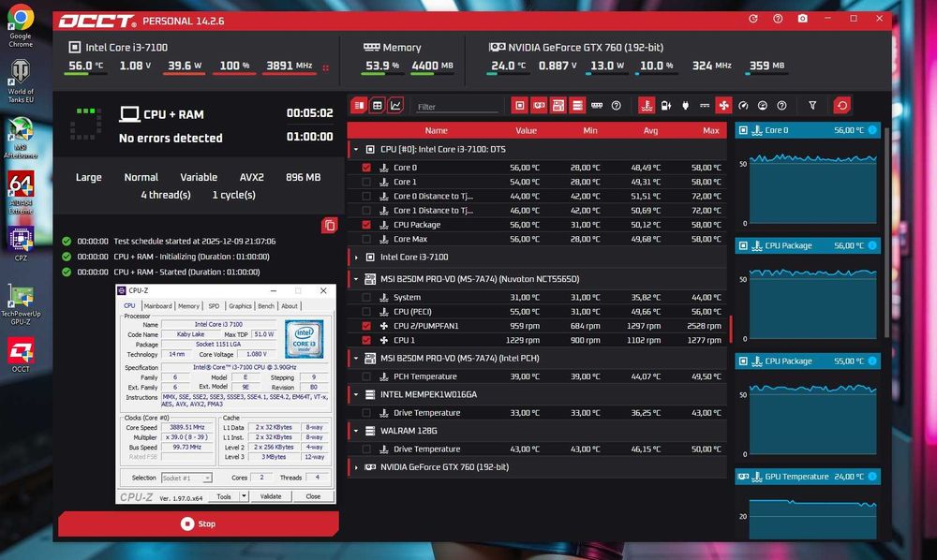Uncheck the CPU 1 fan checkbox
The image size is (937, 560).
[x=366, y=340]
